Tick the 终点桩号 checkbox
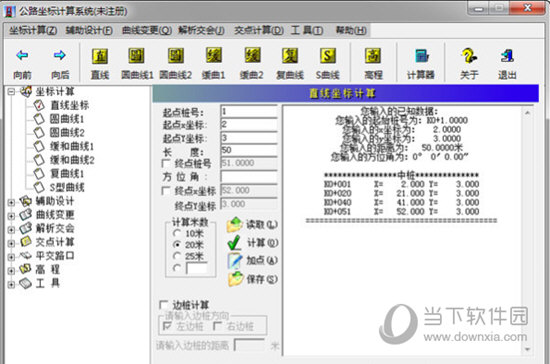The height and width of the screenshot is (364, 550). 166,163
